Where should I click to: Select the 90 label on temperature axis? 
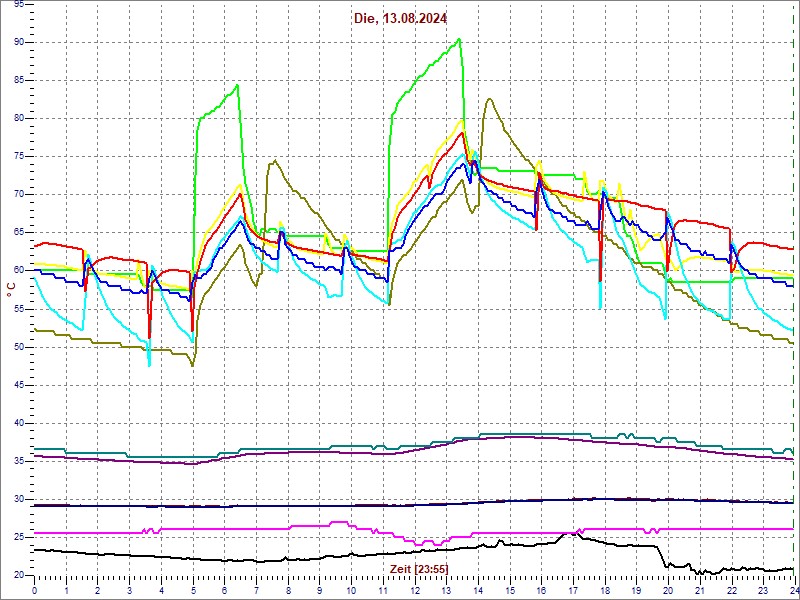pos(19,42)
